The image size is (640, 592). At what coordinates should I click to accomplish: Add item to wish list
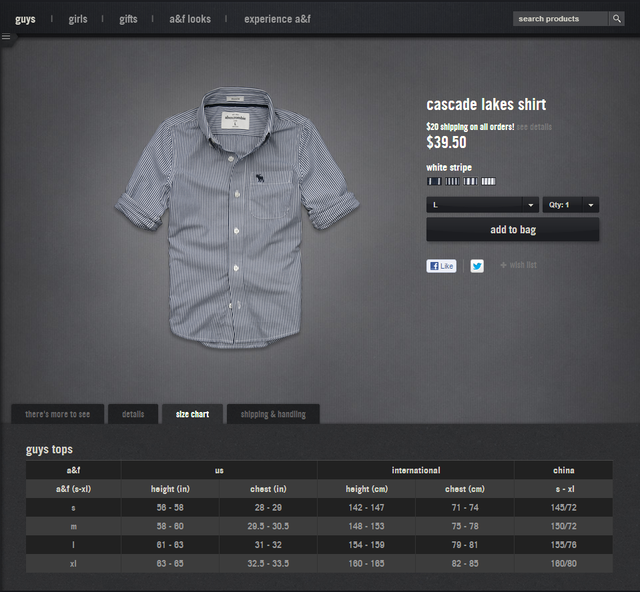(x=518, y=266)
